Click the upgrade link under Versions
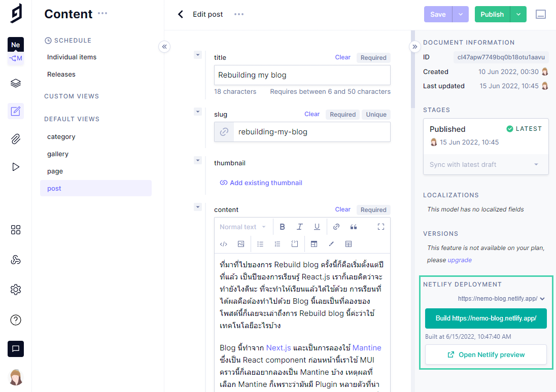 tap(459, 260)
